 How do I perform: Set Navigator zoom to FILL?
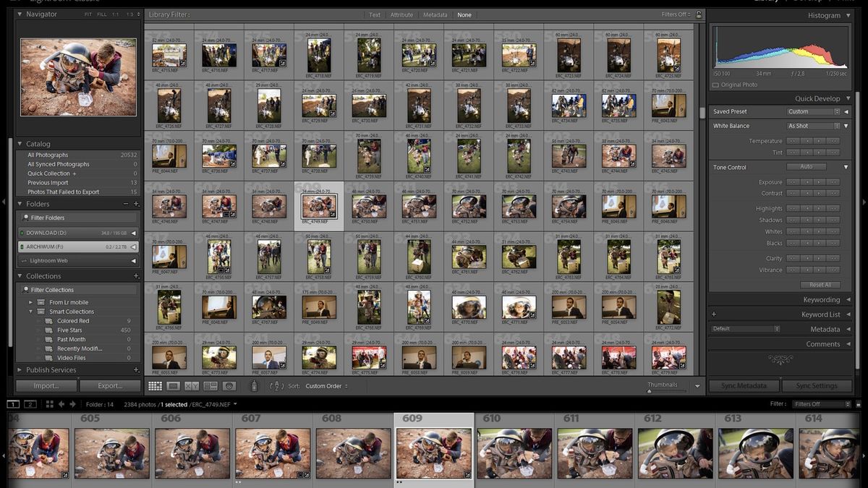point(101,14)
